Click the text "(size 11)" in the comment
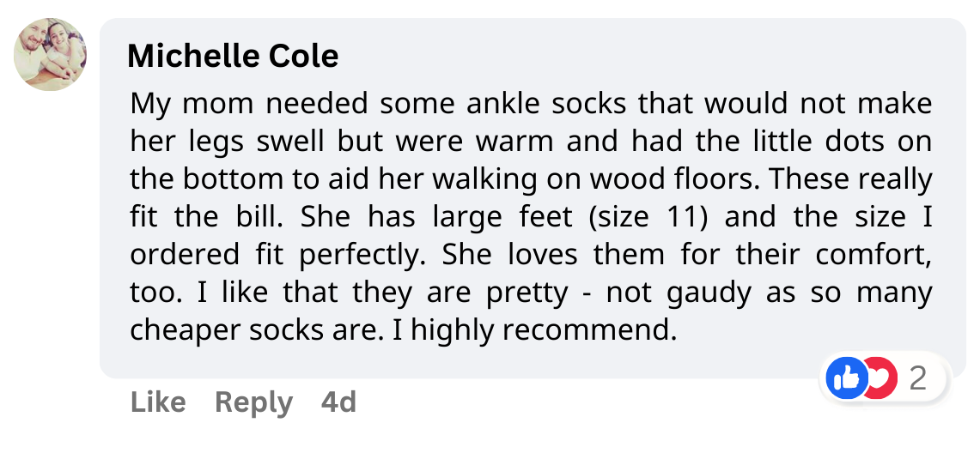Image resolution: width=980 pixels, height=453 pixels. [648, 217]
